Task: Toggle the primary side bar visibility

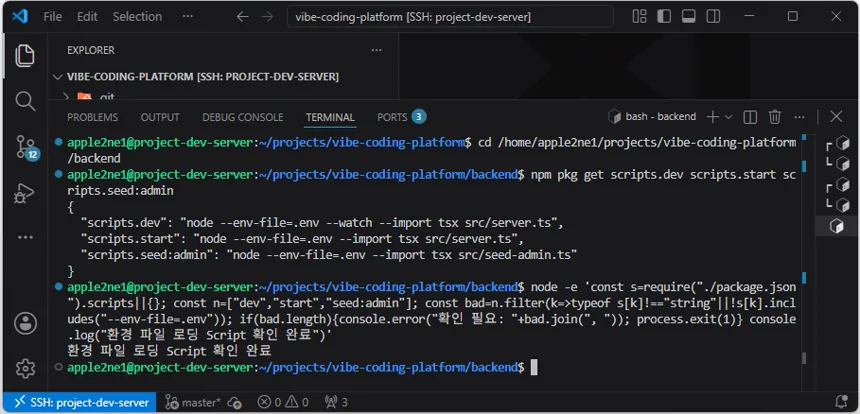Action: tap(664, 16)
